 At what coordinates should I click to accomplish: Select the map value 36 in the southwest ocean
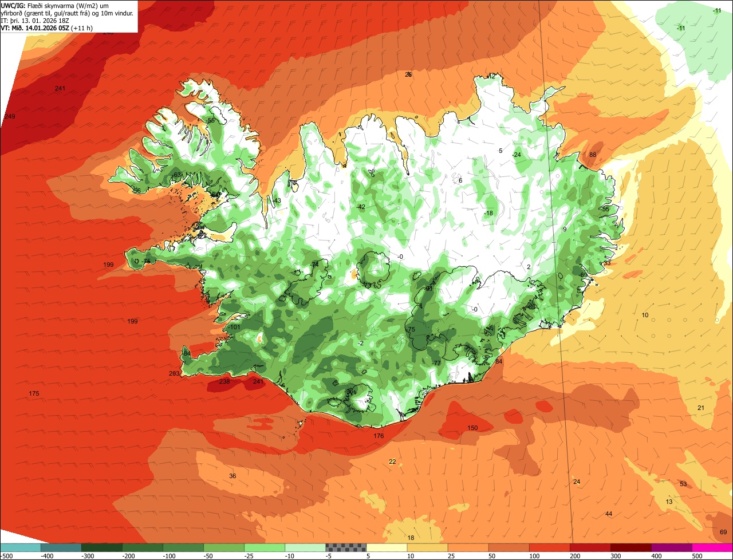232,476
